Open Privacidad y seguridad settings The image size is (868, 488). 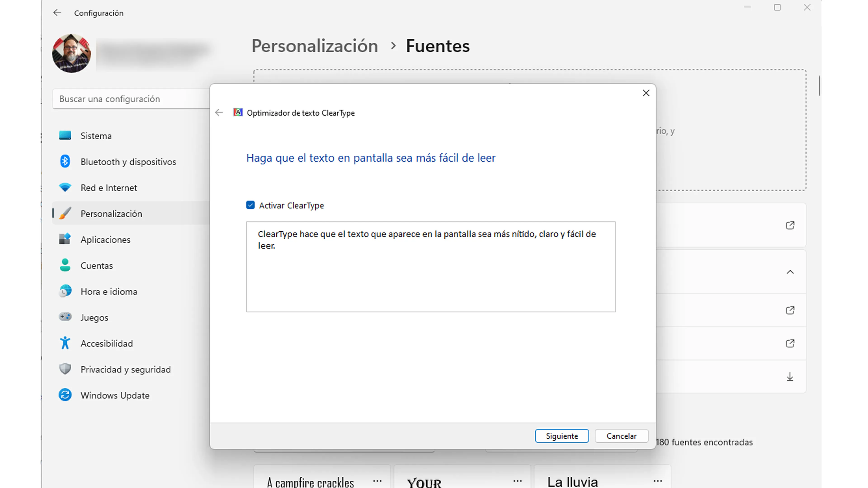pyautogui.click(x=131, y=369)
